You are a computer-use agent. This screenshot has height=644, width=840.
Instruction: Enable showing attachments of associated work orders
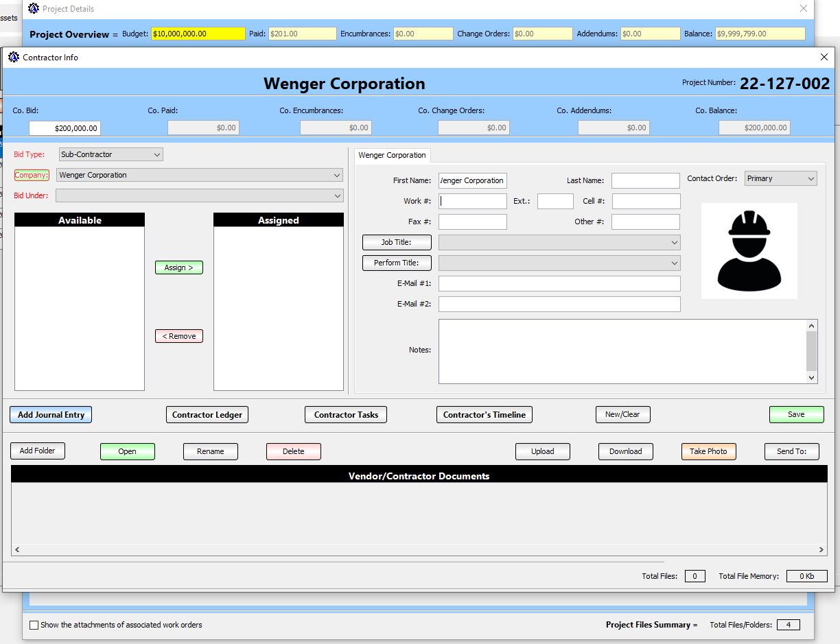pos(34,625)
